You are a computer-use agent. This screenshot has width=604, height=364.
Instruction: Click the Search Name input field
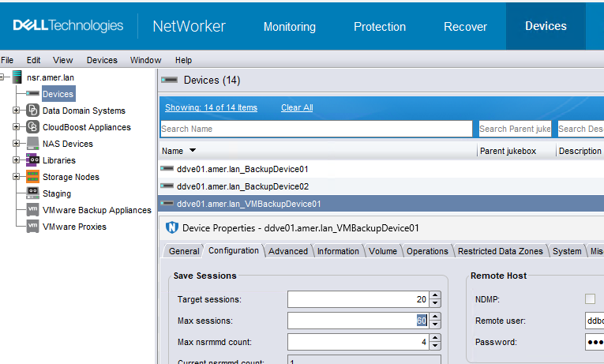316,129
